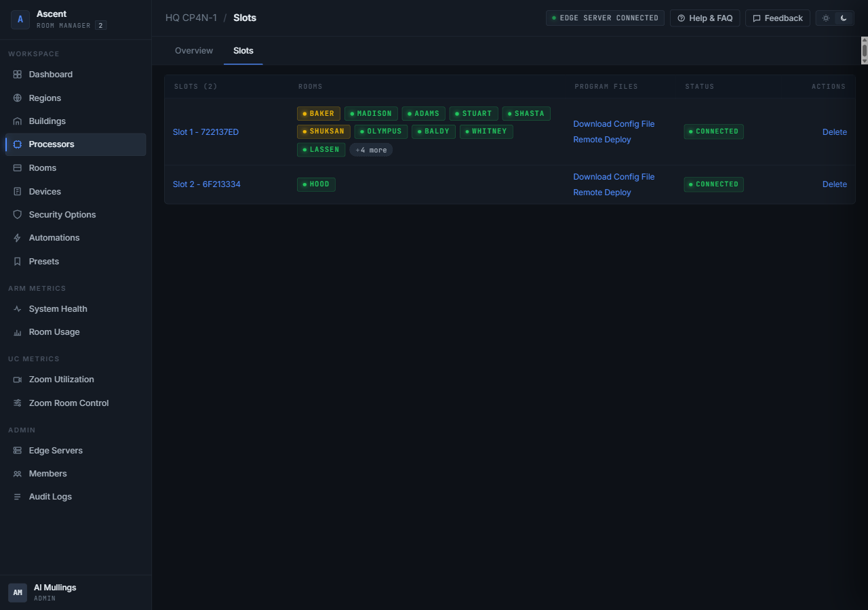868x610 pixels.
Task: Open Slot 2 - 6F213334
Action: click(x=207, y=184)
